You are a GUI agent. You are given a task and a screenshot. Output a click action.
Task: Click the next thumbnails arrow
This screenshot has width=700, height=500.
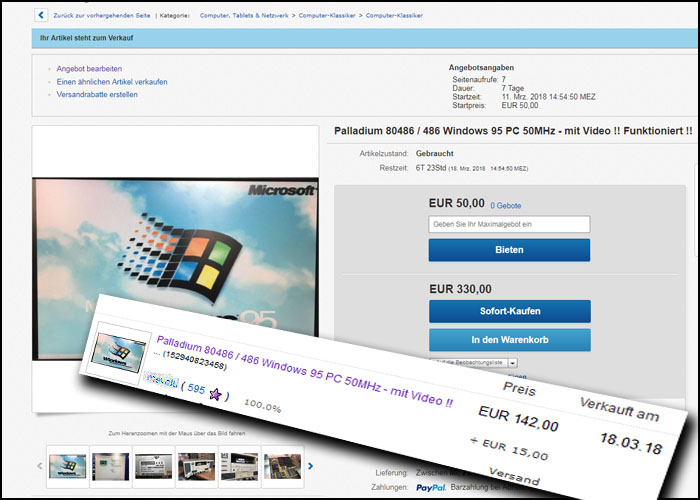coord(311,466)
